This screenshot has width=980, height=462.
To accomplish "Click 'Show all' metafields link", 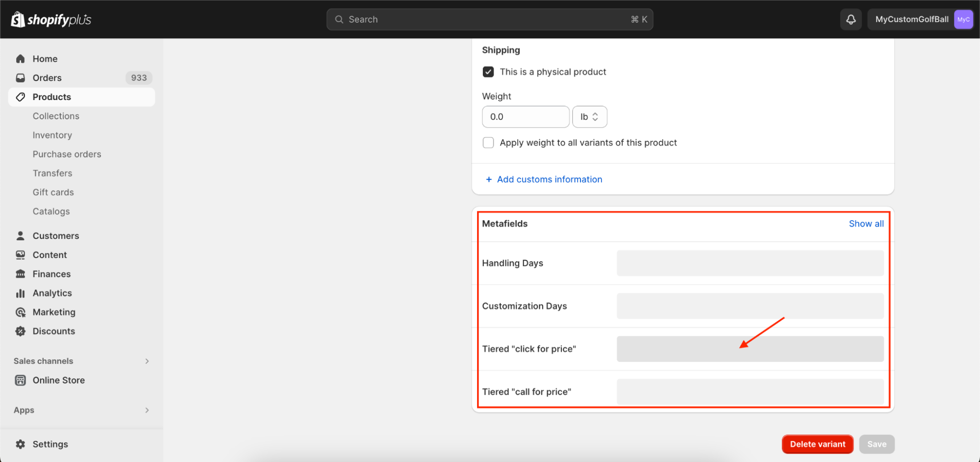I will point(866,224).
